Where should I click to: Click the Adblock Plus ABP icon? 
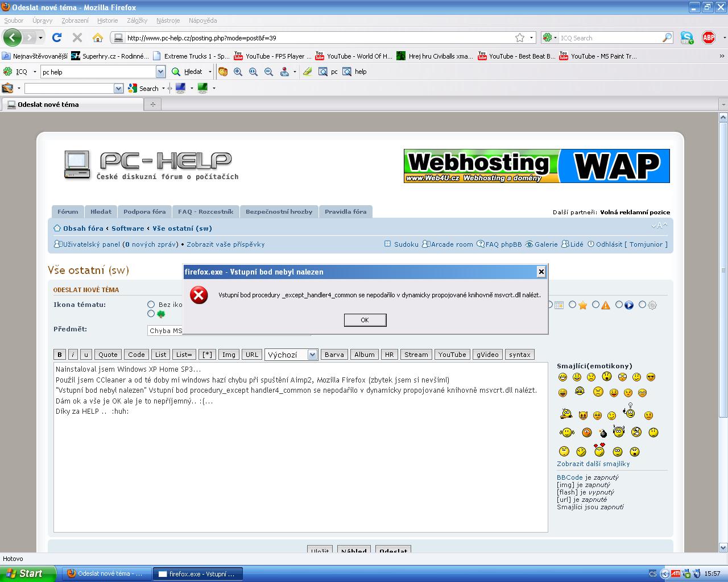[x=708, y=38]
